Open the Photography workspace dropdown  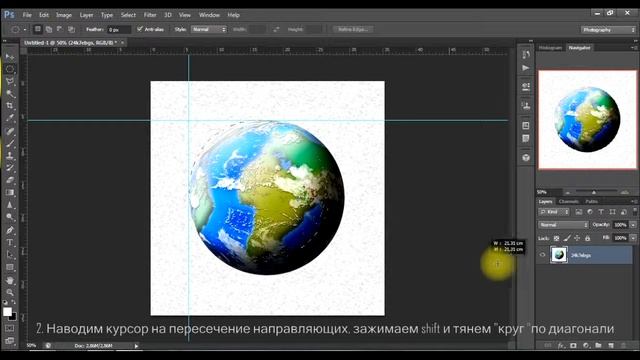[608, 30]
